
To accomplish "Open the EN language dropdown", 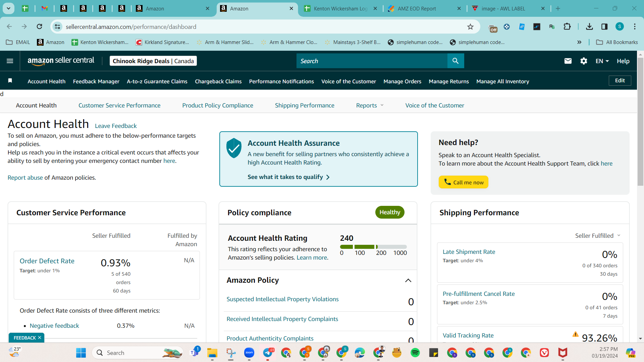I will tap(602, 61).
